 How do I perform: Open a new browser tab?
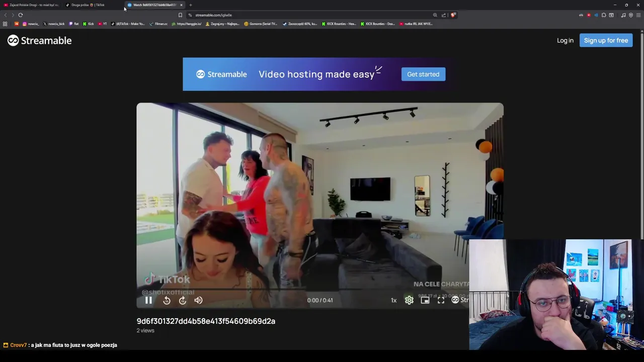click(x=191, y=5)
